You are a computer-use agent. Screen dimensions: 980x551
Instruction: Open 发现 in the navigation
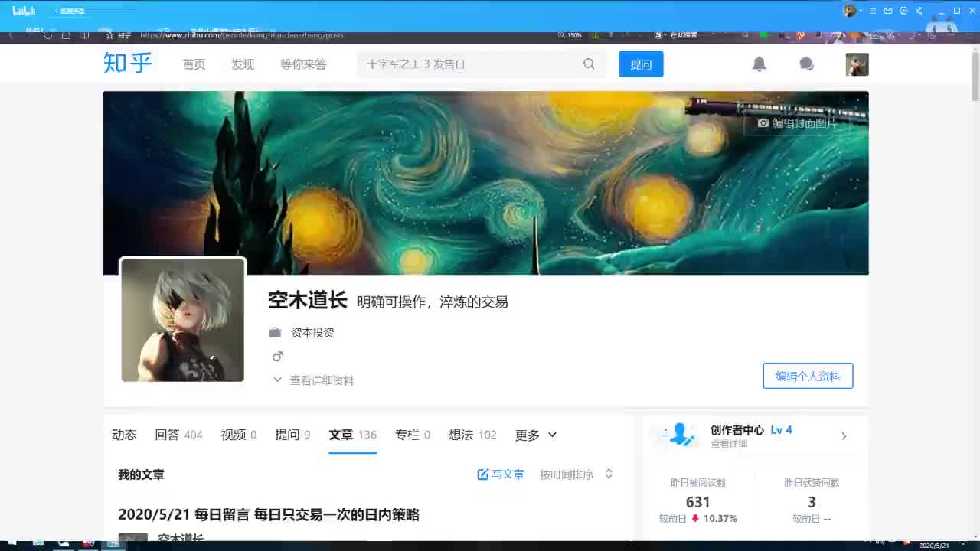pyautogui.click(x=243, y=64)
